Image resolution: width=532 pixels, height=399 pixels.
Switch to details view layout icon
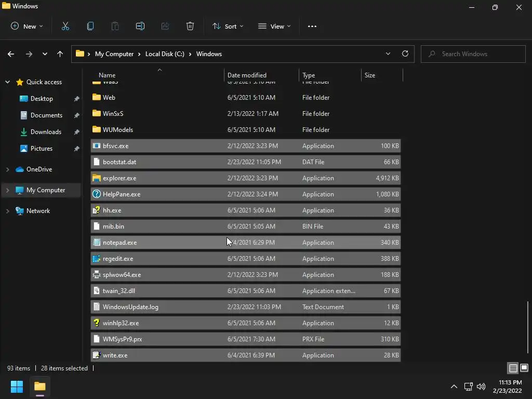pyautogui.click(x=513, y=368)
